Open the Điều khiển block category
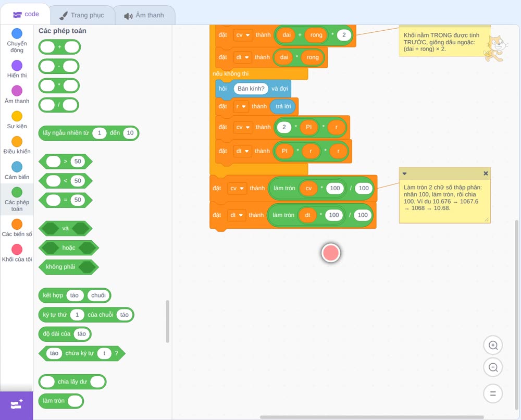The image size is (521, 420). point(17,145)
